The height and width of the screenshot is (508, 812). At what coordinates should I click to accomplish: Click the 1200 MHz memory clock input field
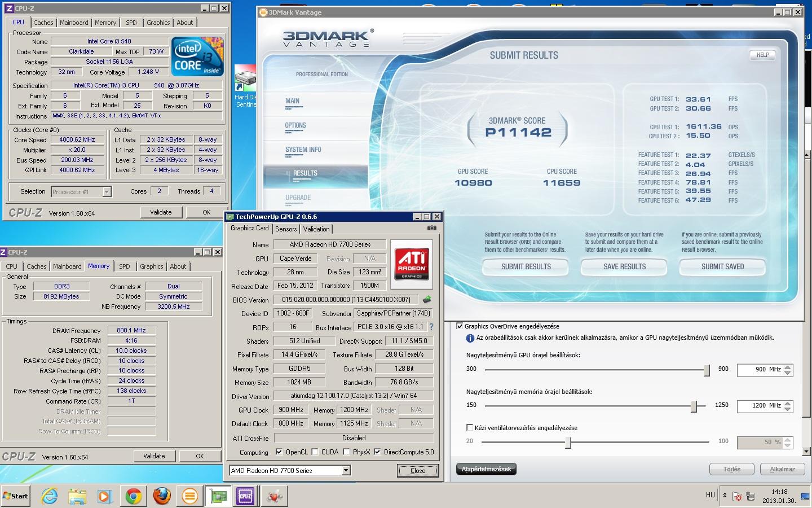click(x=760, y=406)
